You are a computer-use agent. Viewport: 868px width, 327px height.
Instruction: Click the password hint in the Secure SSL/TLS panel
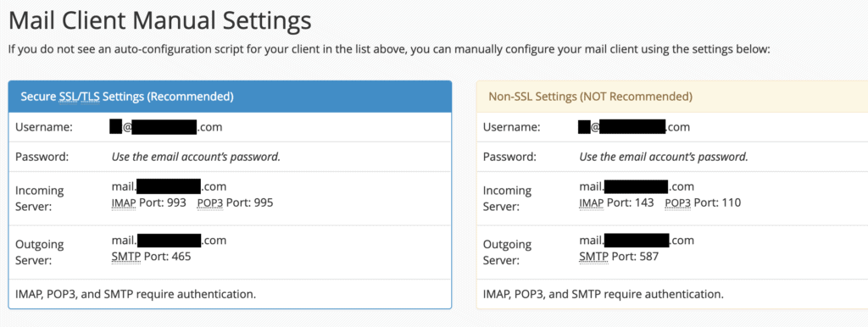click(x=196, y=157)
